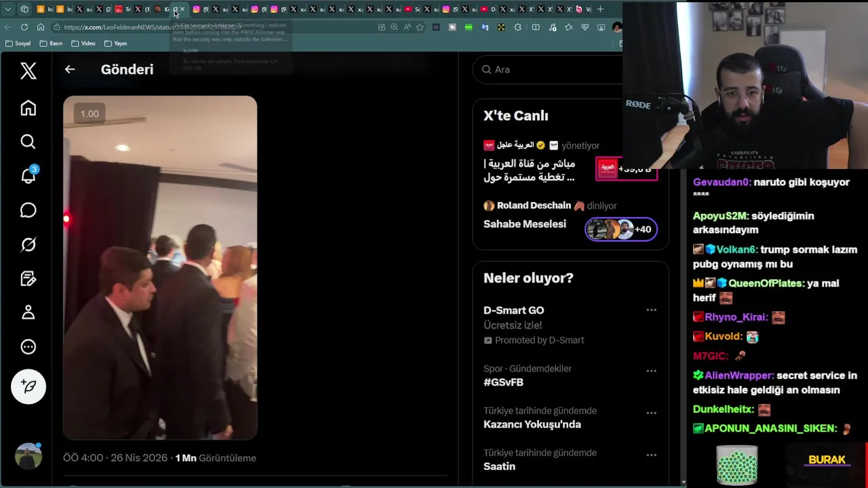868x488 pixels.
Task: Open the Kazancı Yokuşu'nda trend
Action: 532,424
